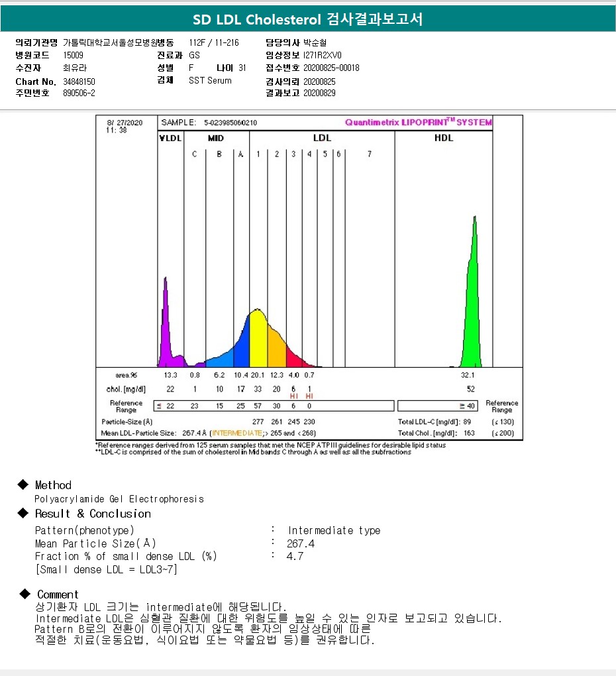Click the Total LDL-C value 89
This screenshot has height=676, width=616.
[467, 422]
